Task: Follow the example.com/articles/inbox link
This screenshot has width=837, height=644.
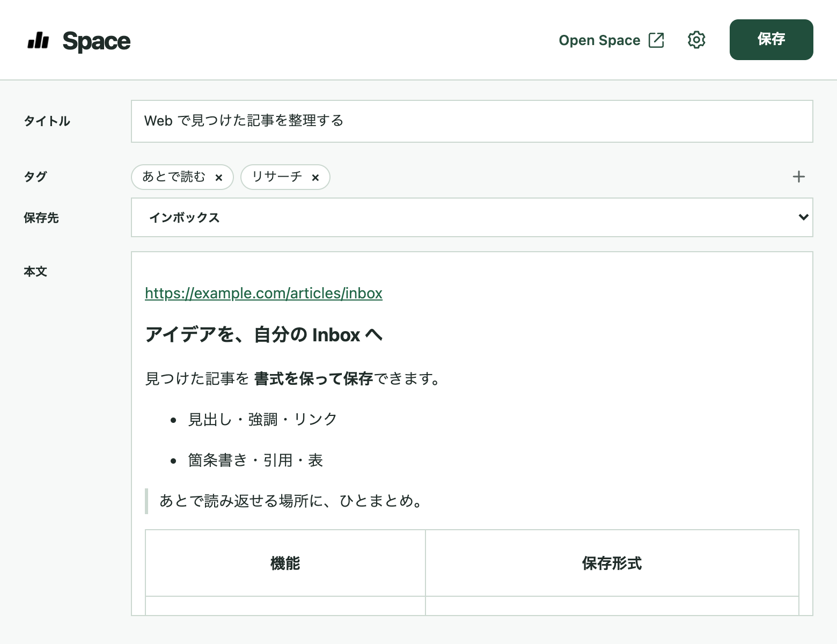Action: coord(263,293)
